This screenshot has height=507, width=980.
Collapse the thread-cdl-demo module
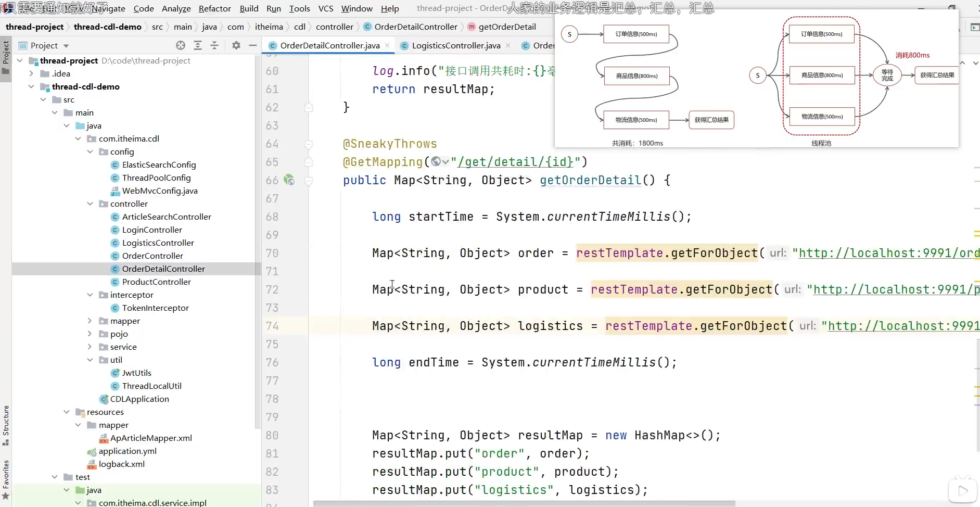[32, 86]
